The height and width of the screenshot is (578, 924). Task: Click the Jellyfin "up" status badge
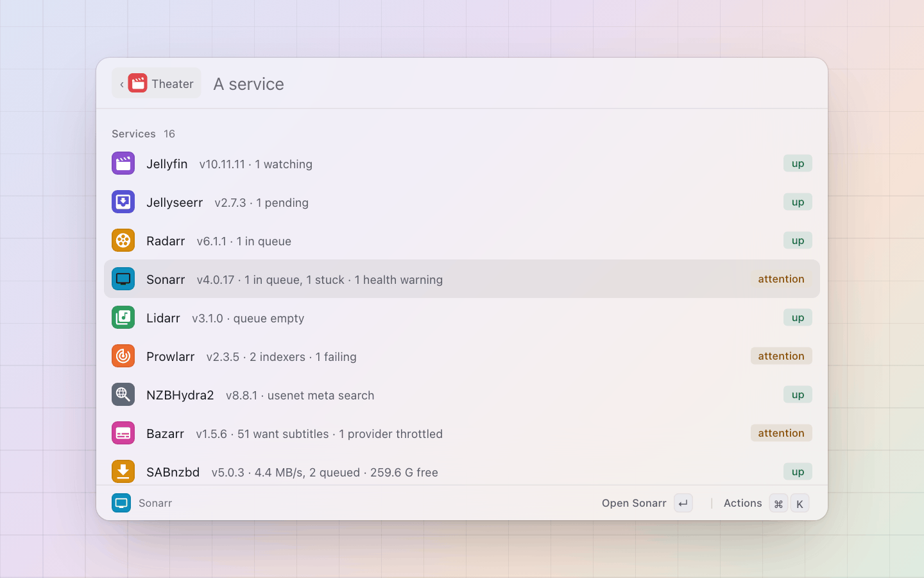click(x=798, y=163)
